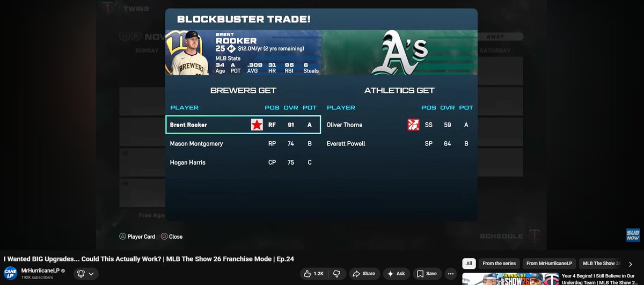The width and height of the screenshot is (644, 285).
Task: Save video to a playlist
Action: tap(427, 274)
